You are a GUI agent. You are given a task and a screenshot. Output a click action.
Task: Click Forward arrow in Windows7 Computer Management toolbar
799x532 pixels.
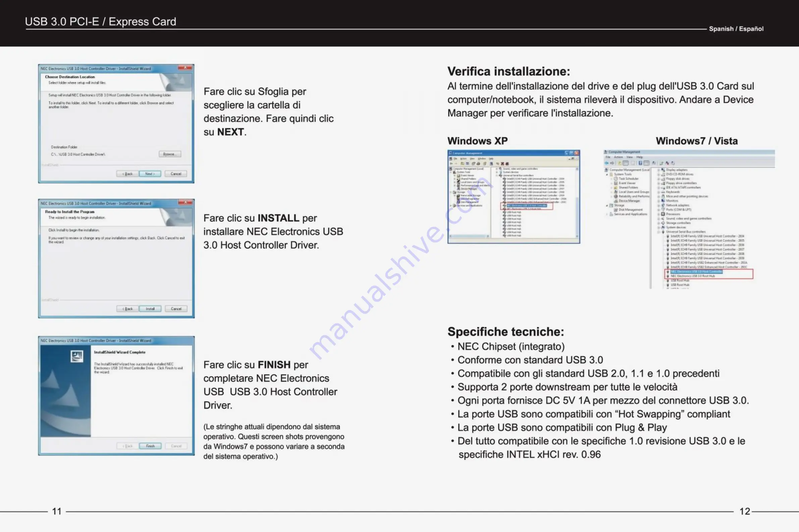612,163
